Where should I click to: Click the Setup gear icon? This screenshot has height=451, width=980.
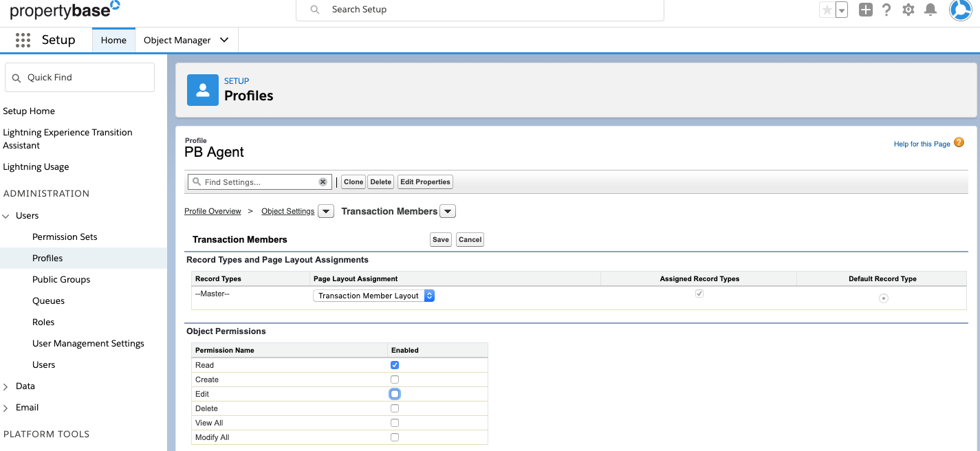coord(908,10)
